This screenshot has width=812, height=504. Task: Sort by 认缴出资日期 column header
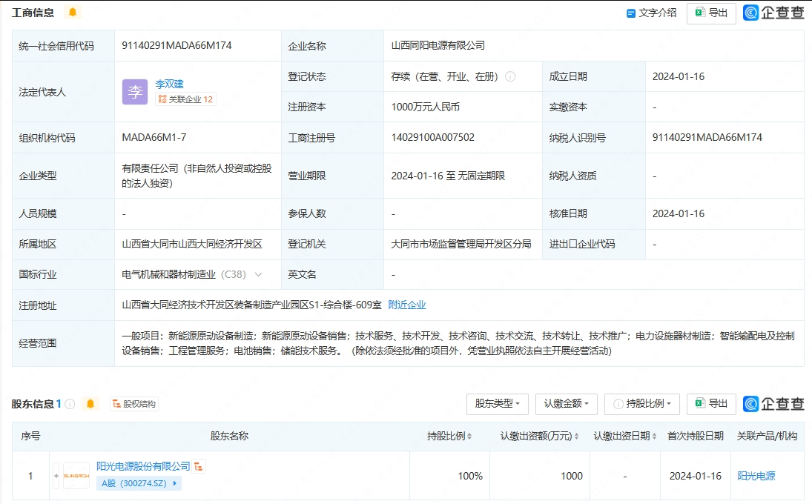624,437
